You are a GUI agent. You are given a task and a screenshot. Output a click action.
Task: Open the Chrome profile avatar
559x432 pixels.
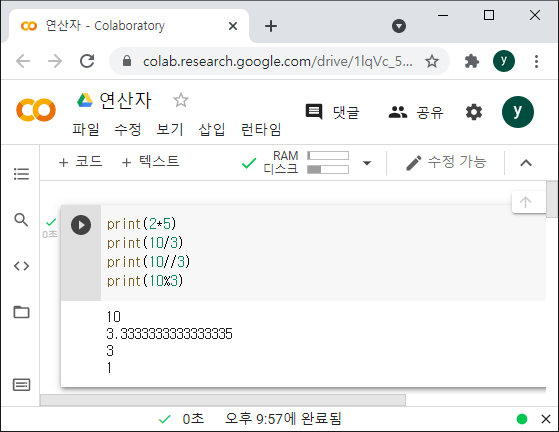coord(504,61)
